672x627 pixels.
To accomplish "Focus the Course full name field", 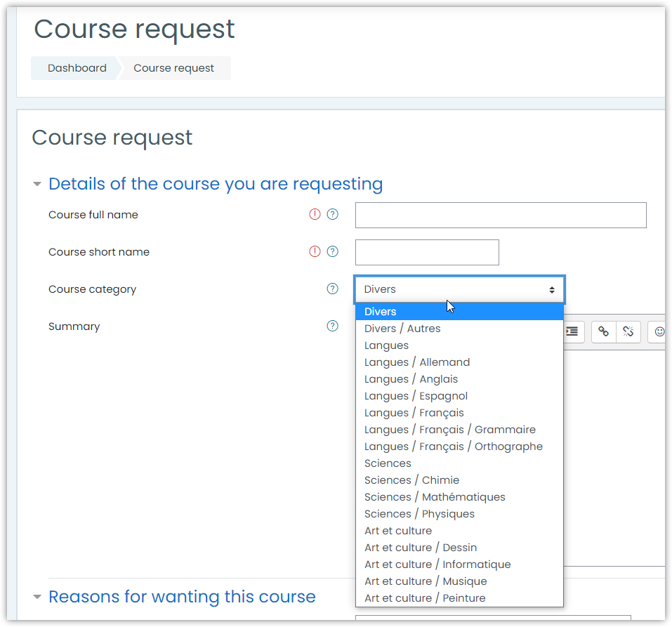I will [x=501, y=215].
